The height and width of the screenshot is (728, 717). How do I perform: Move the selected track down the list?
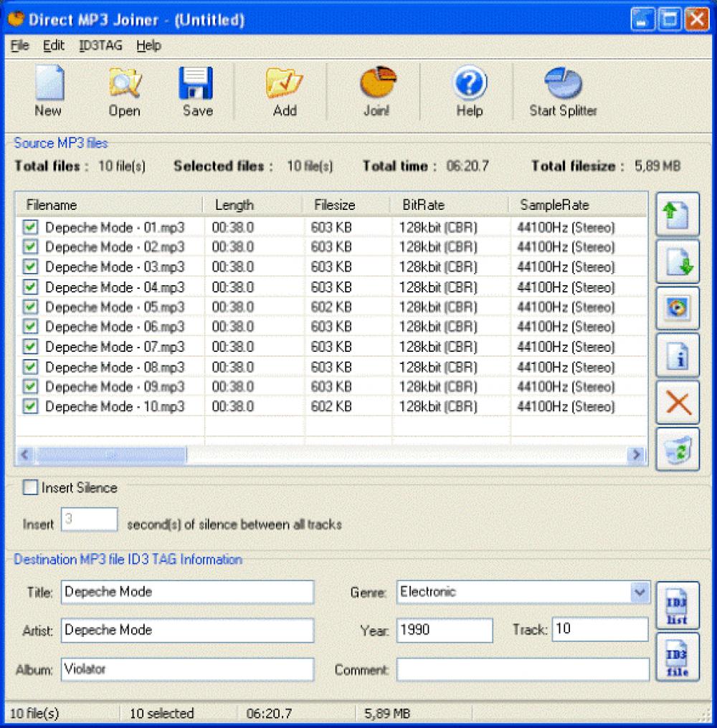677,261
